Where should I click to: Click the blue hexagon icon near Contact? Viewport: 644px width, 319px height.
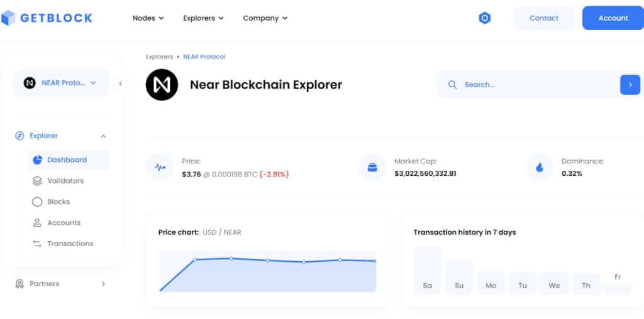[x=484, y=18]
